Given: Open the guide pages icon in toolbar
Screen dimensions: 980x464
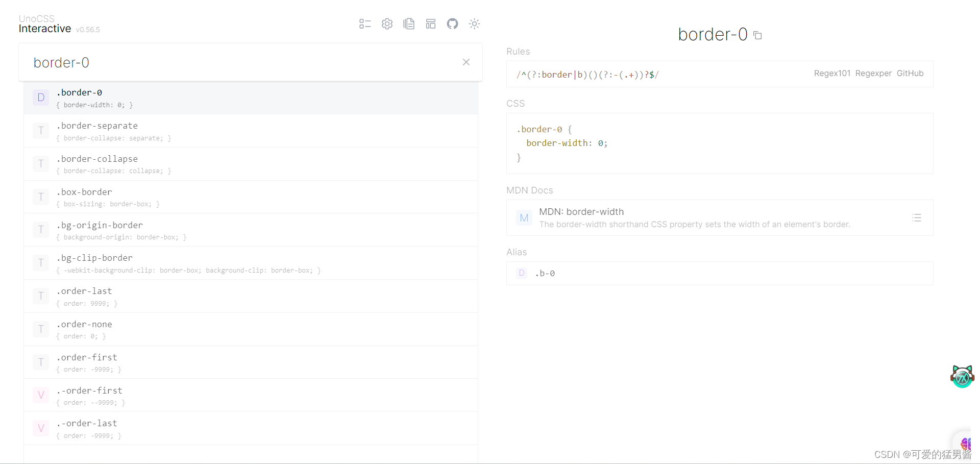Looking at the screenshot, I should (409, 23).
